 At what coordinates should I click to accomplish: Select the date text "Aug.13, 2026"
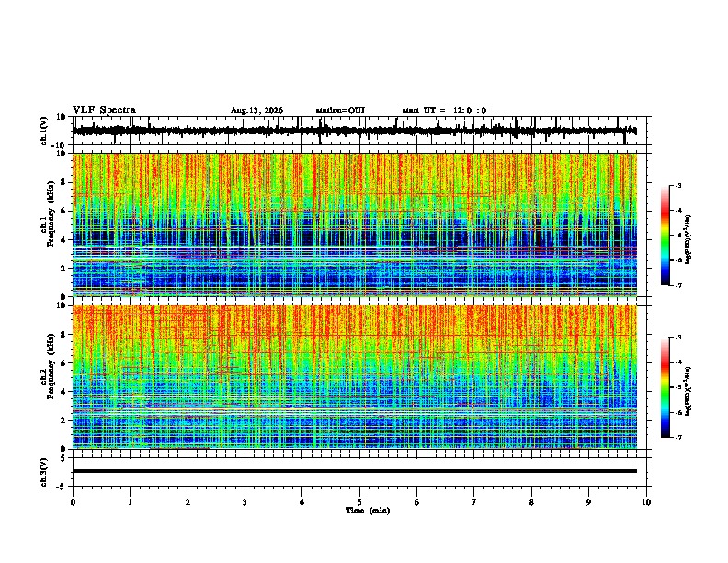pos(256,110)
